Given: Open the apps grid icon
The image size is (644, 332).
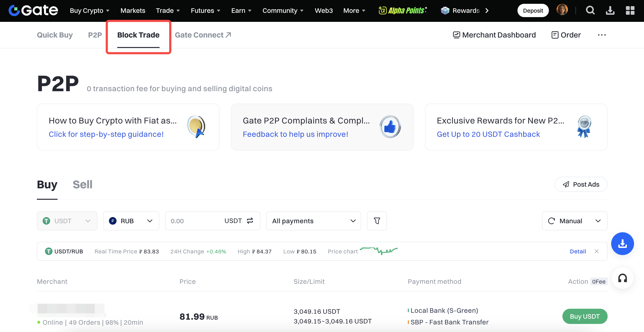Looking at the screenshot, I should (630, 10).
